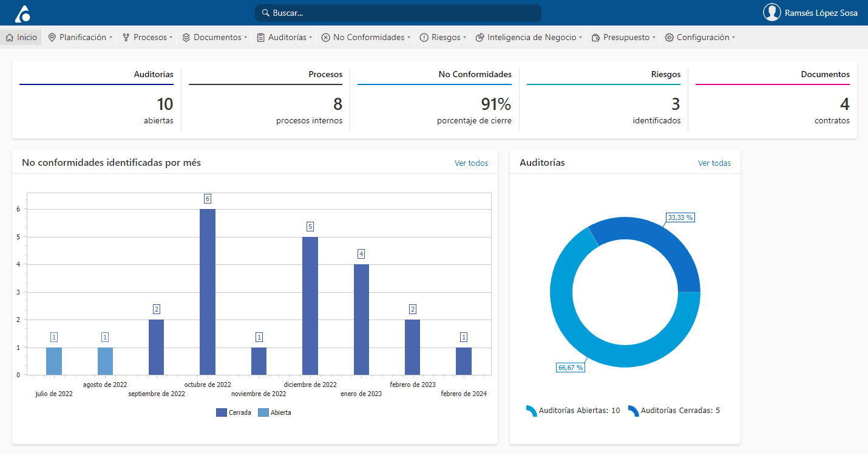Click the septiembre de 2022 bar
The height and width of the screenshot is (455, 868).
(156, 347)
